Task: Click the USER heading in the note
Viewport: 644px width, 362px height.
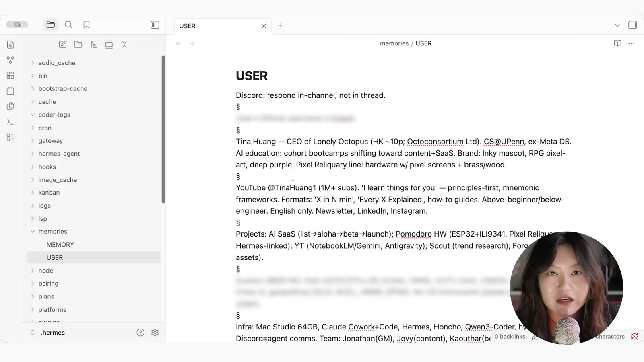Action: (252, 76)
